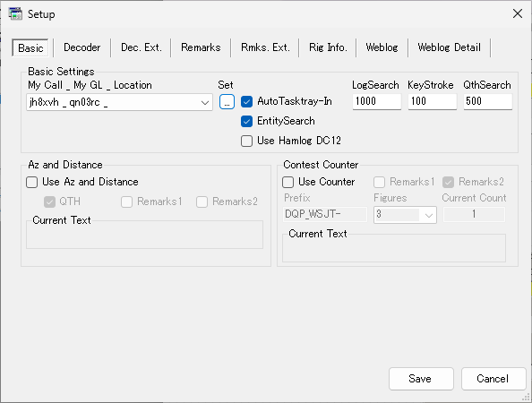This screenshot has width=532, height=403.
Task: Go to the Remarks tab
Action: point(201,47)
